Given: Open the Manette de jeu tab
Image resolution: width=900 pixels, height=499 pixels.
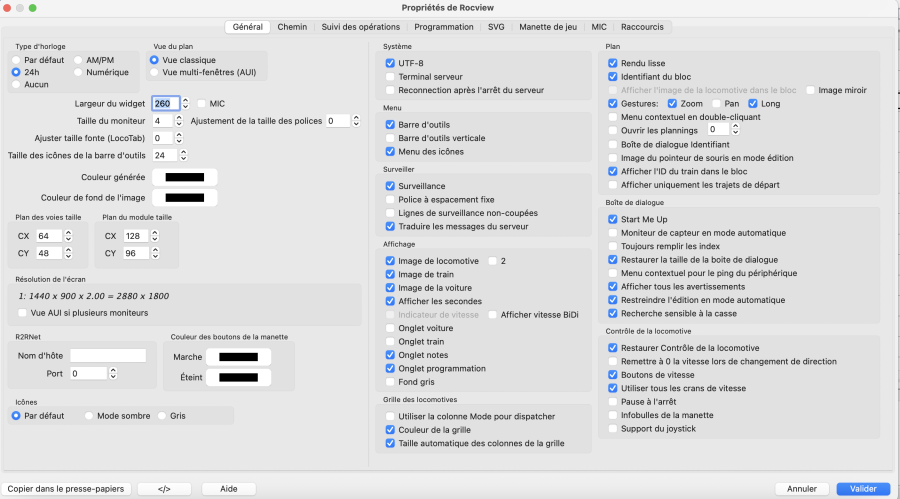Looking at the screenshot, I should (548, 27).
